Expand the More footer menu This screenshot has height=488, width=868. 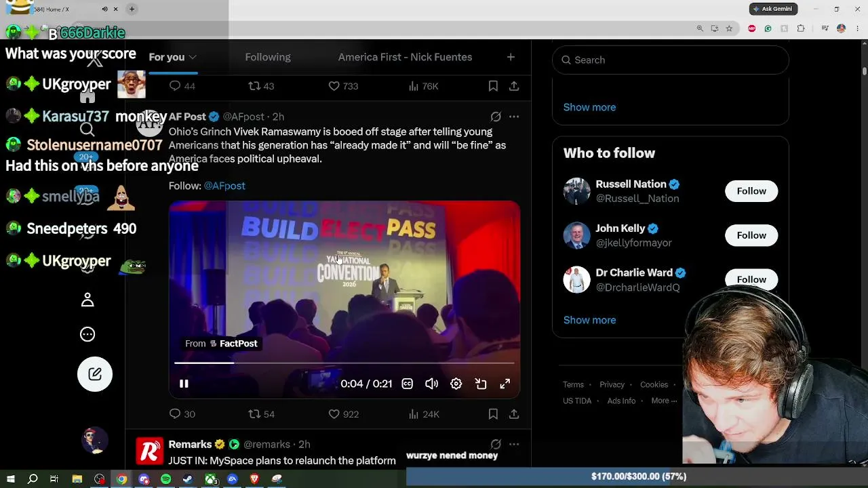(664, 401)
